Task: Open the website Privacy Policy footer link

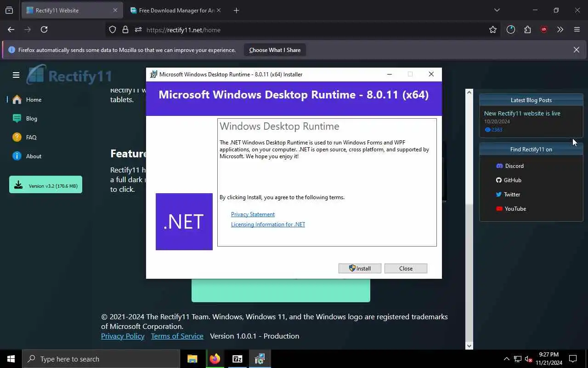Action: pyautogui.click(x=123, y=336)
